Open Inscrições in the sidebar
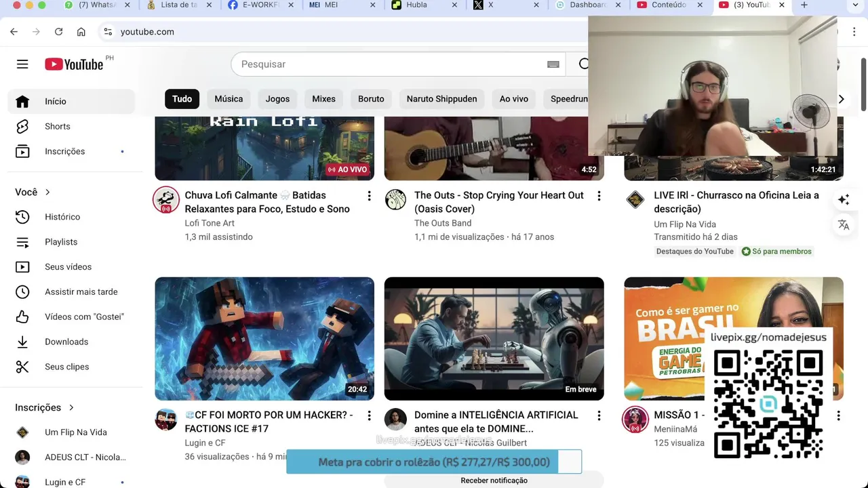This screenshot has width=868, height=488. [72, 152]
